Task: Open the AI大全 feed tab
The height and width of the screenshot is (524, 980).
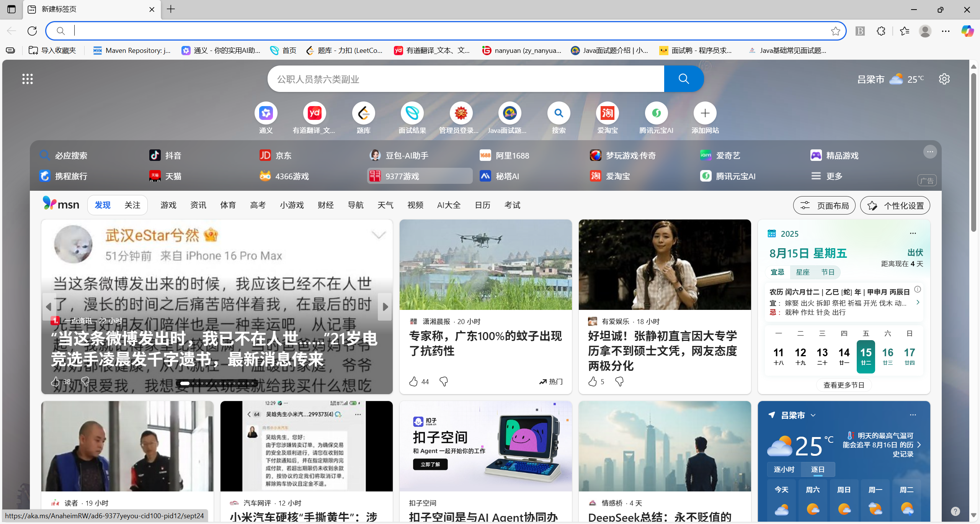Action: coord(449,205)
